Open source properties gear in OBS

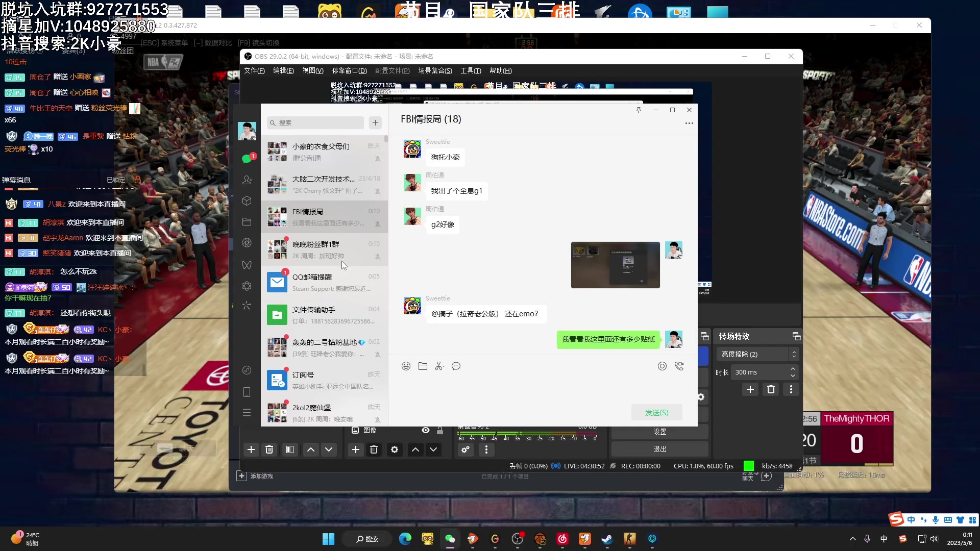pyautogui.click(x=395, y=449)
